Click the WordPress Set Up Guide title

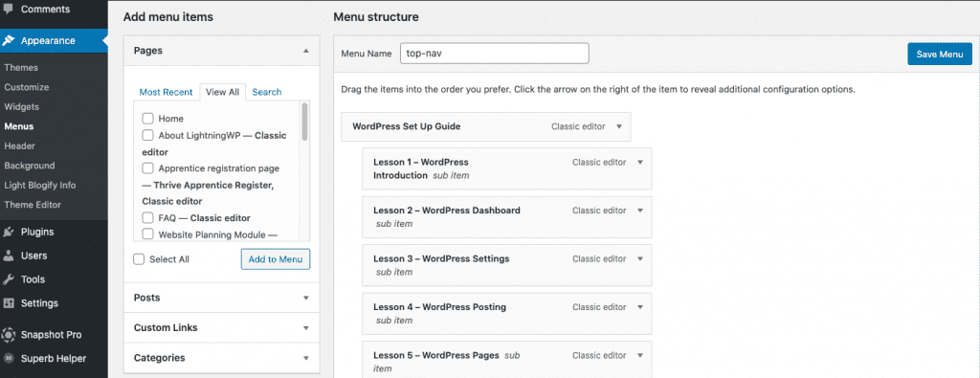(x=406, y=126)
